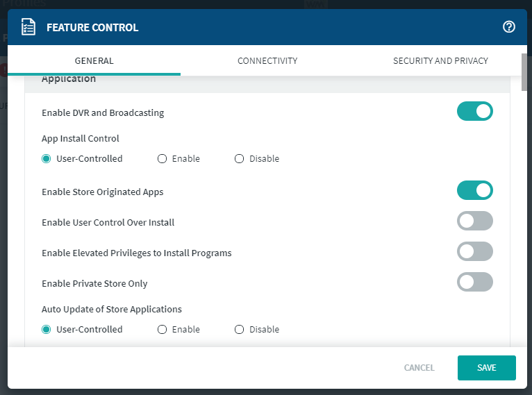Pick Disable for App Install Control
Screen dimensions: 532x395
coord(240,159)
